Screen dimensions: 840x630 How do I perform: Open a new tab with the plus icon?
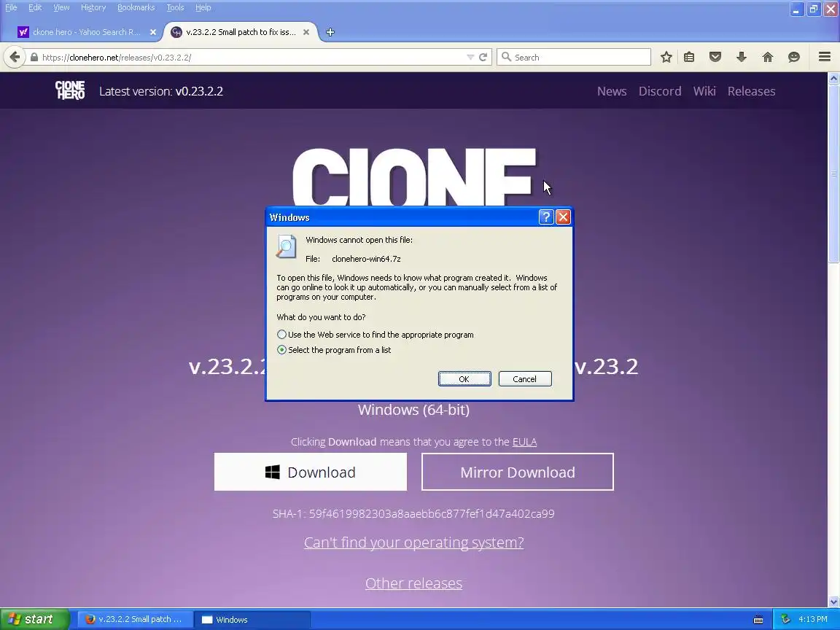(x=330, y=32)
